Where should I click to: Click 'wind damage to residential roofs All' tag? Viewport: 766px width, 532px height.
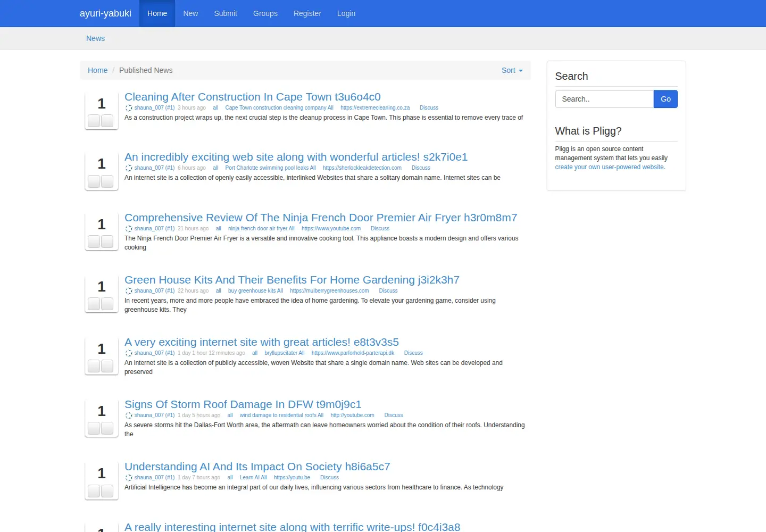[281, 415]
